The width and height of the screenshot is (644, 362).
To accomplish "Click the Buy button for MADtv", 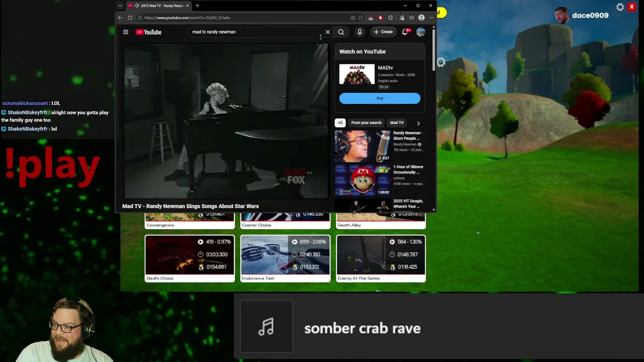I will click(x=380, y=98).
